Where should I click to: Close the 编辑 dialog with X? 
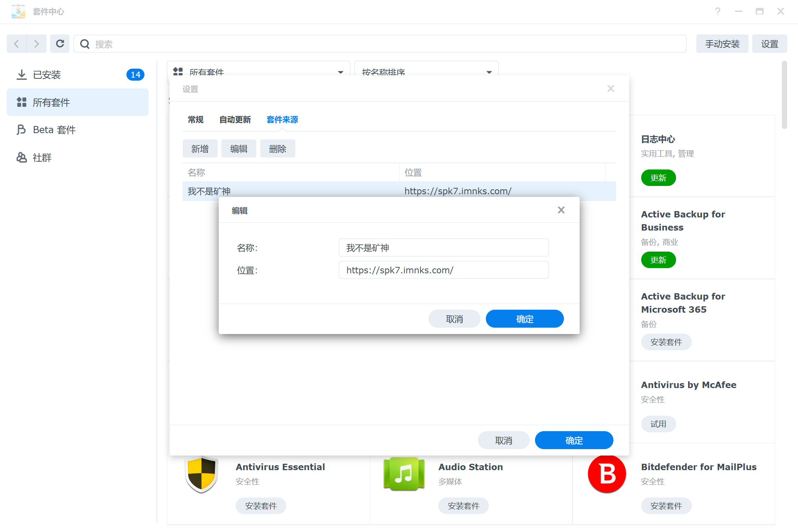(561, 210)
